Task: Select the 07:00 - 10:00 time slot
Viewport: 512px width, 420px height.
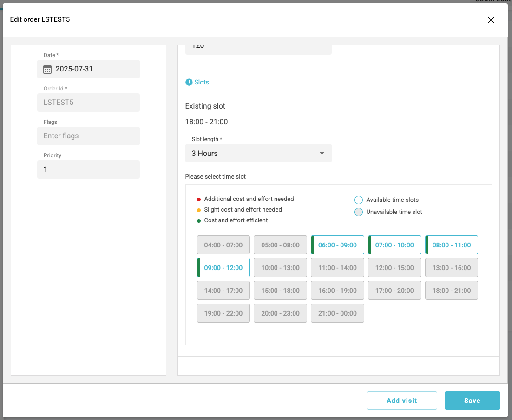Action: pos(394,245)
